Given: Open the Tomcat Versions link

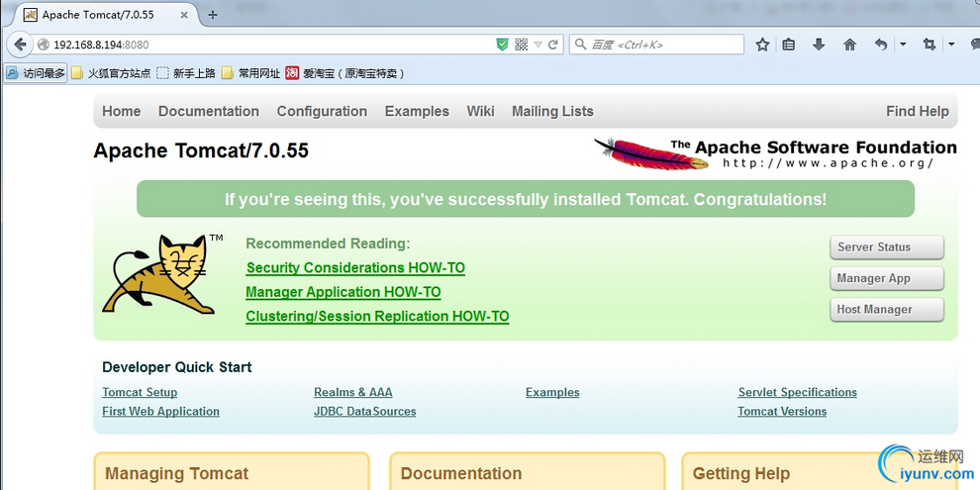Looking at the screenshot, I should coord(782,411).
